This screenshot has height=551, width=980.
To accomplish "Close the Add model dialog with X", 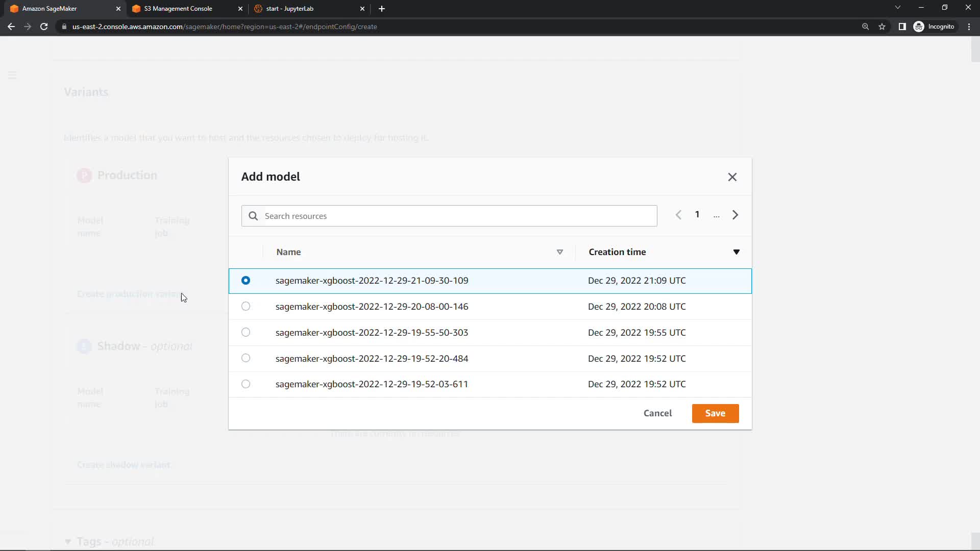I will click(x=732, y=177).
